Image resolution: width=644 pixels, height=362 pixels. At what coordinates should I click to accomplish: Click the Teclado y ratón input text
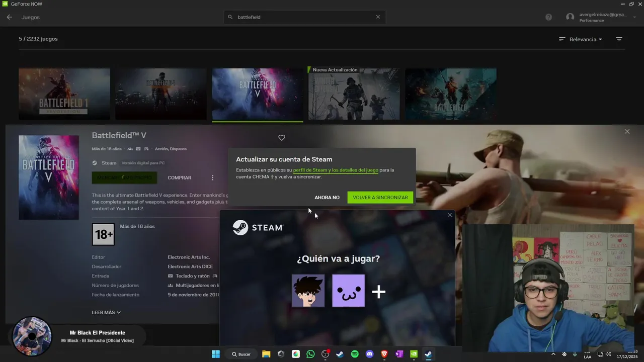(x=192, y=276)
